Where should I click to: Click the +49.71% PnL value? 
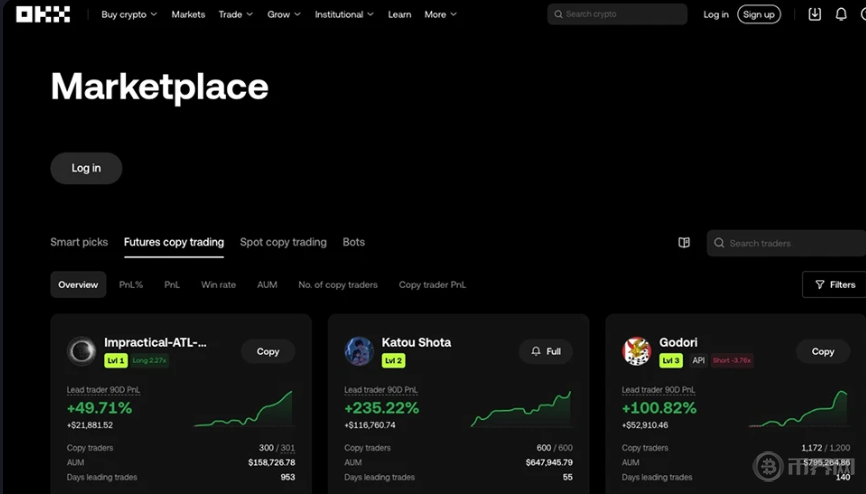[99, 408]
